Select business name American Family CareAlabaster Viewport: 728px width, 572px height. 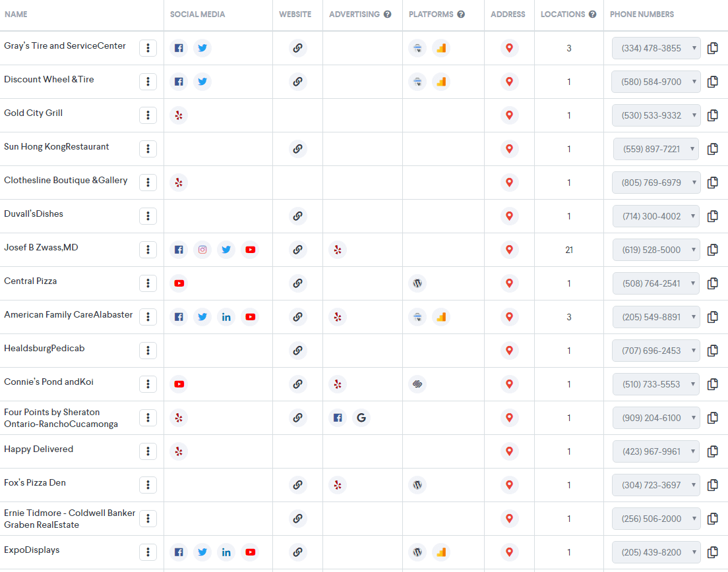69,314
